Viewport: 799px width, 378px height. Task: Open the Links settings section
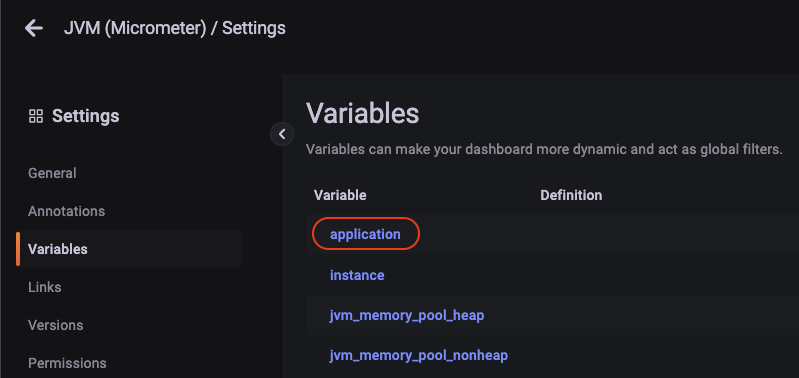44,287
